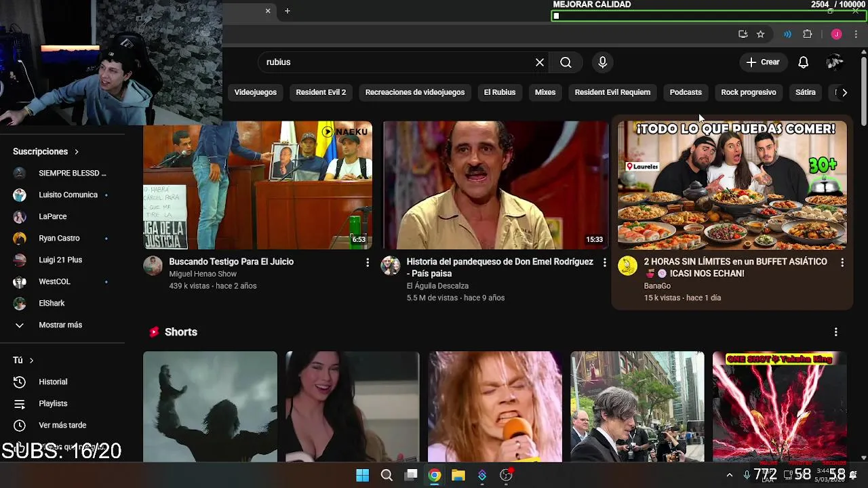The width and height of the screenshot is (868, 488).
Task: Open Chrome profile J icon
Action: (836, 34)
